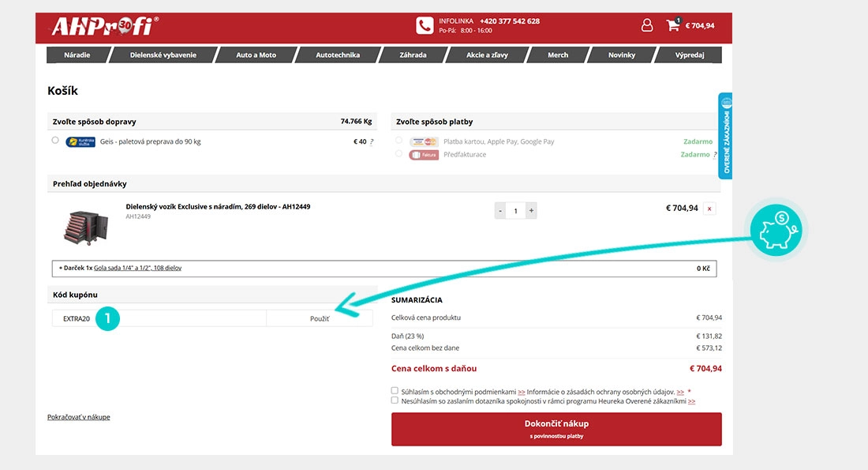Viewport: 868px width, 470px height.
Task: Open the user account icon
Action: [646, 25]
